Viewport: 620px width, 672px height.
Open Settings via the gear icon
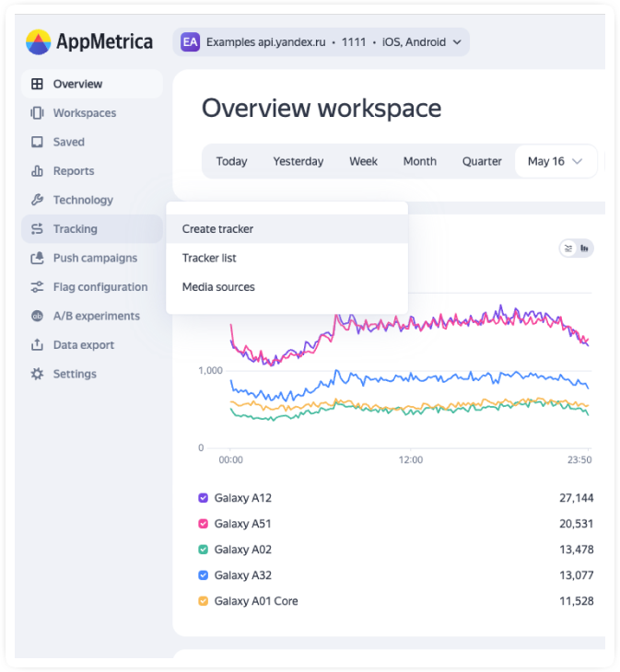click(37, 374)
